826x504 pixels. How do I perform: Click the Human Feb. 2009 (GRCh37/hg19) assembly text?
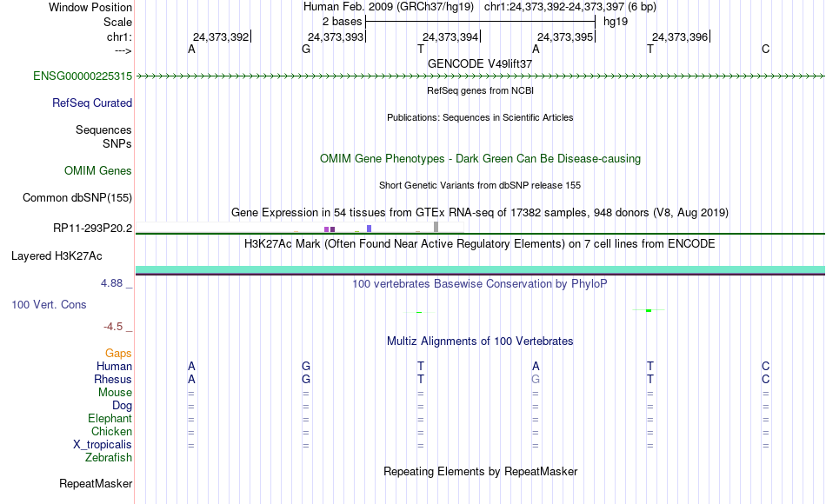[x=389, y=7]
